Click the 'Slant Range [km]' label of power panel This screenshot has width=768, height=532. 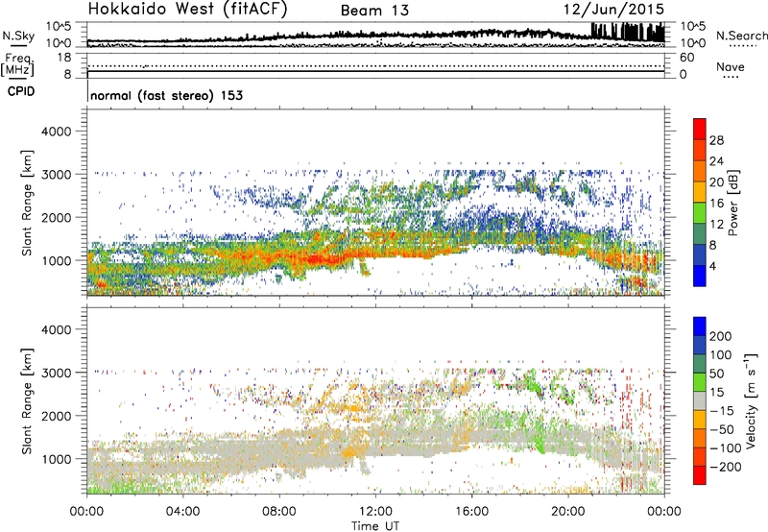point(27,203)
